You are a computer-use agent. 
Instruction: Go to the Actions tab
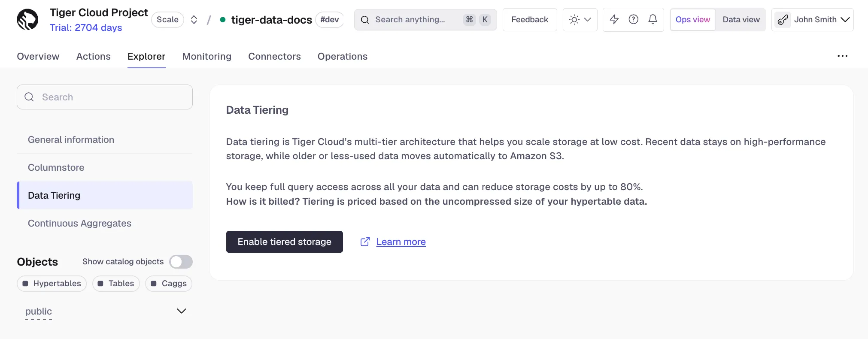point(94,56)
